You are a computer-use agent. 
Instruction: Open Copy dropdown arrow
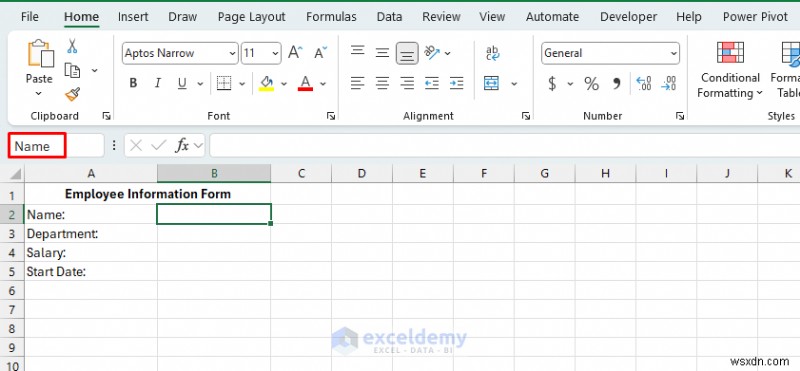(94, 70)
